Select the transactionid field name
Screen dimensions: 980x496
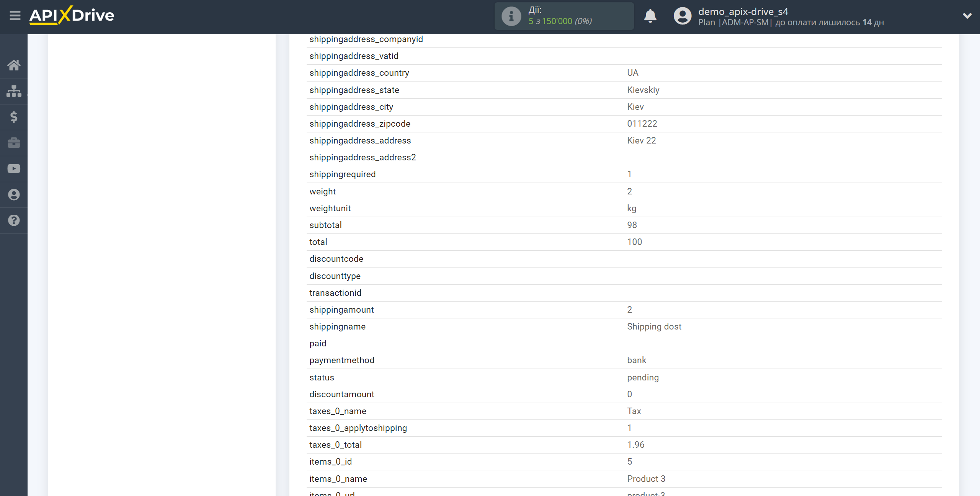click(x=335, y=293)
